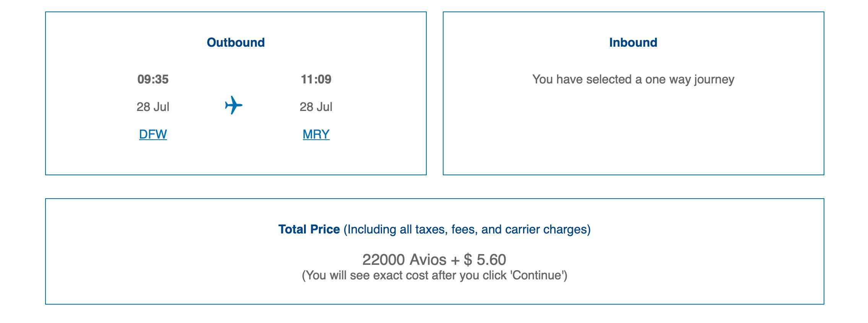Click the arrival date 28 Jul under 11:09
Screen dimensions: 868x323
click(x=316, y=107)
